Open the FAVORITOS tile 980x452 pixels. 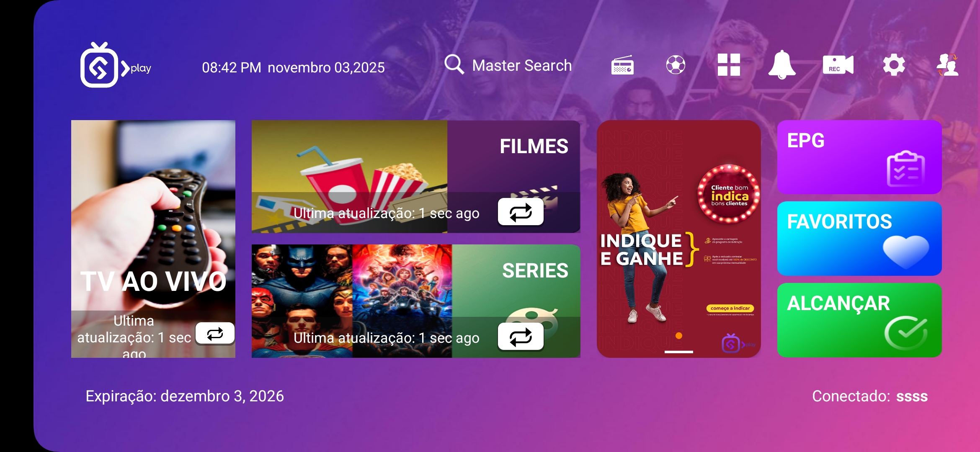(859, 239)
